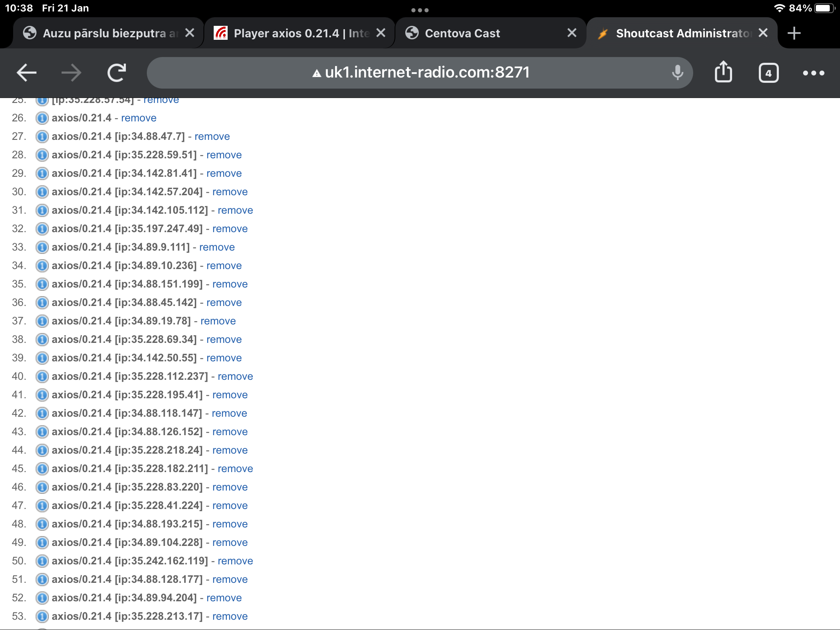
Task: Click info icon for listener 30
Action: click(42, 192)
